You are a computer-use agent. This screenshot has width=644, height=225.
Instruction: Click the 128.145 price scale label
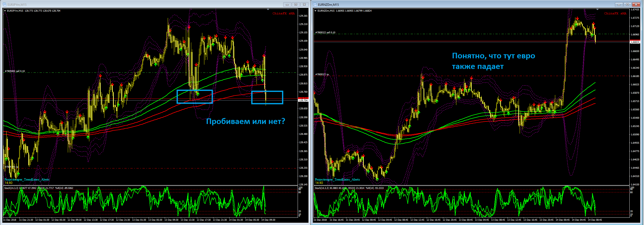point(303,185)
